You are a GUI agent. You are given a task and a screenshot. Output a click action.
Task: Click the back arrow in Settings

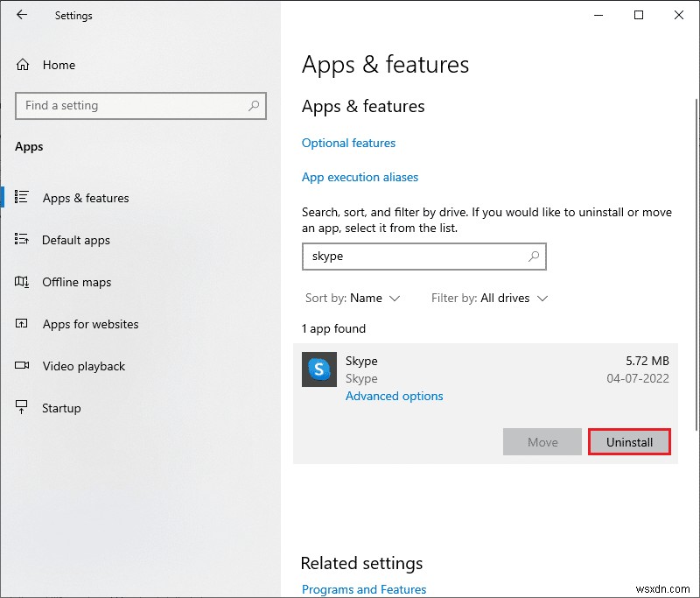pos(19,15)
